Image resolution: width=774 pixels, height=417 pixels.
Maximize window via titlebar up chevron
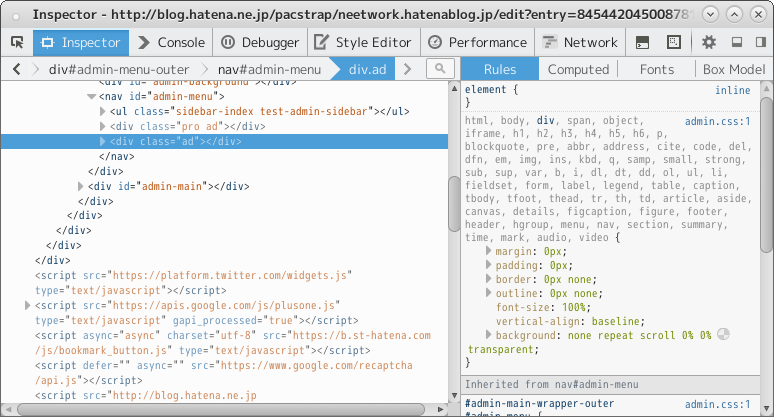tap(735, 14)
